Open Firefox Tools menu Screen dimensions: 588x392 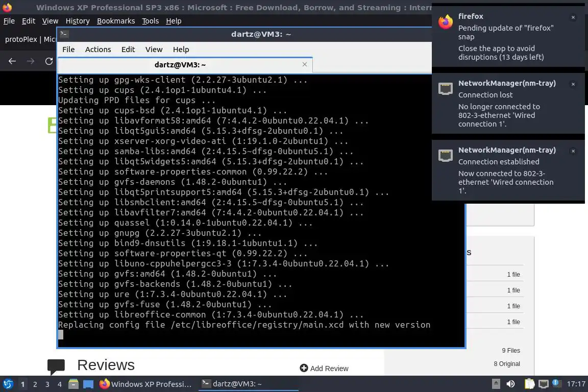[x=151, y=21]
